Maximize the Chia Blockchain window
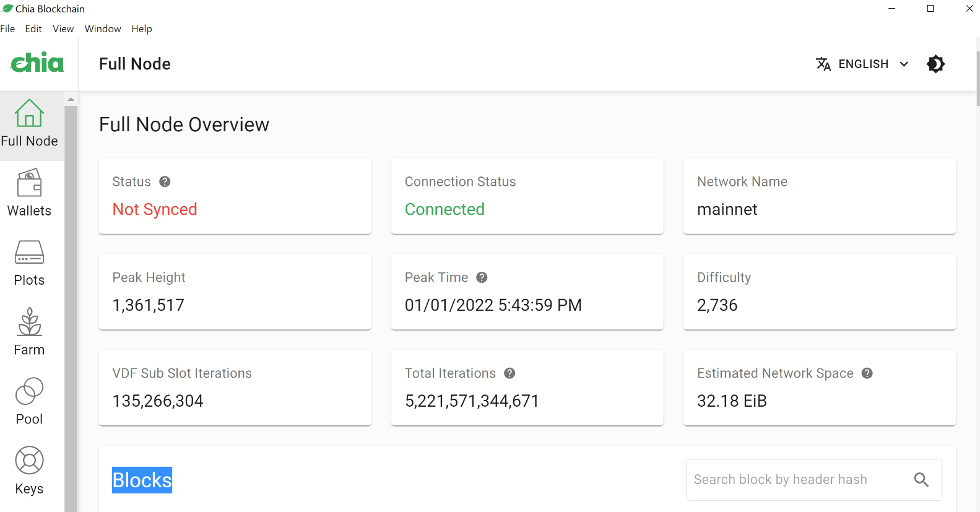The width and height of the screenshot is (980, 512). (x=930, y=9)
